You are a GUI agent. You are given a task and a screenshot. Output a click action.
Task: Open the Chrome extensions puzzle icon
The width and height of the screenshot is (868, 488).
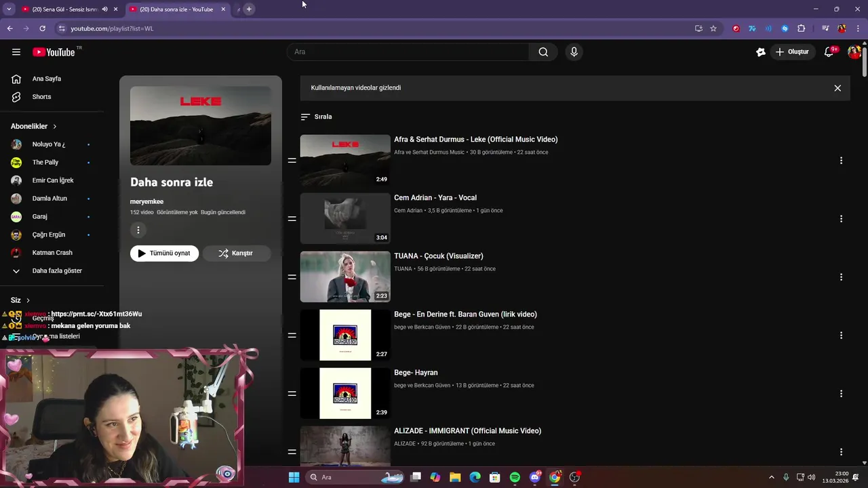coord(801,28)
